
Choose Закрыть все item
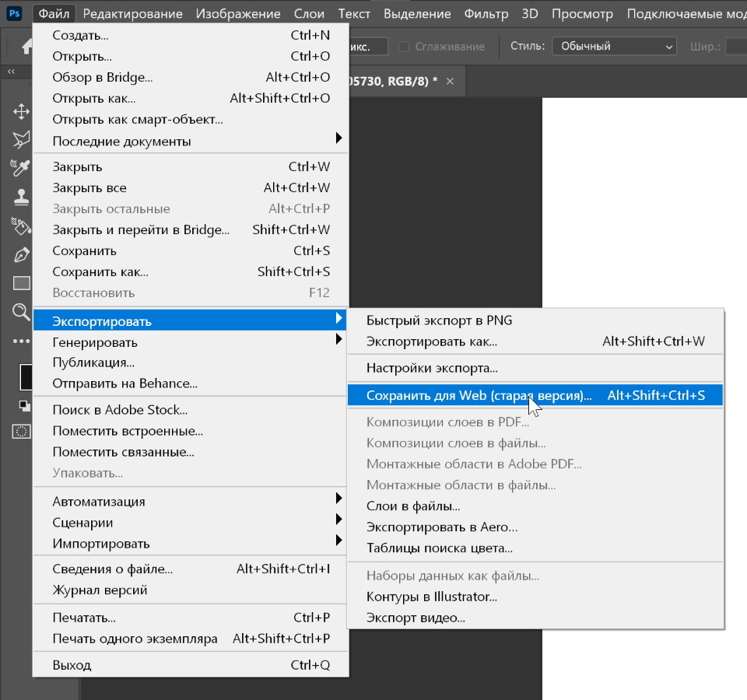click(x=191, y=187)
